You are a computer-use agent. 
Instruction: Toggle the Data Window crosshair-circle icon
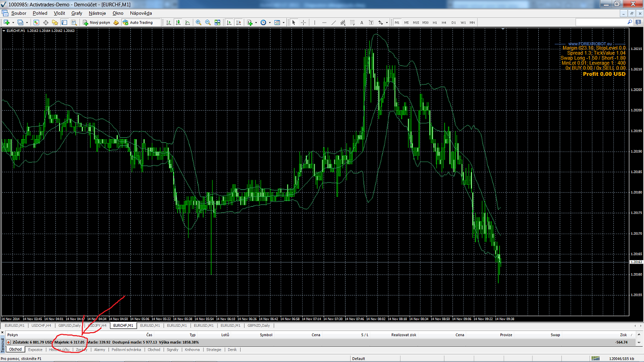[46, 22]
